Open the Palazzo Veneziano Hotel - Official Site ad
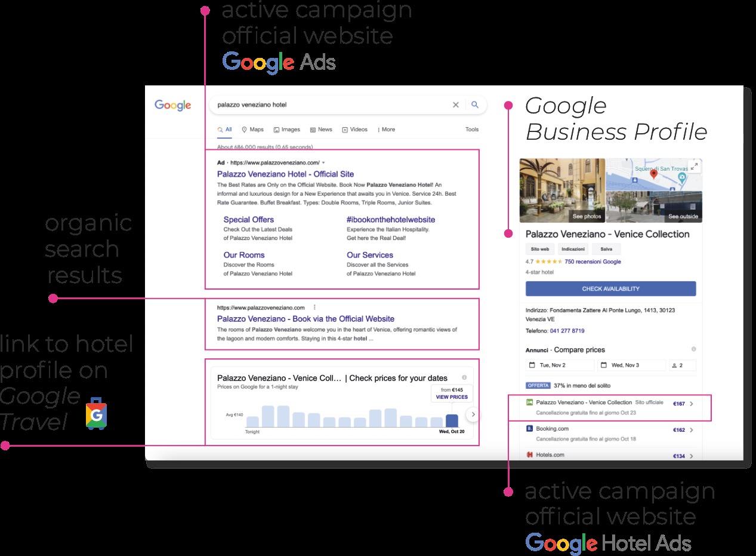756x556 pixels. pos(285,174)
